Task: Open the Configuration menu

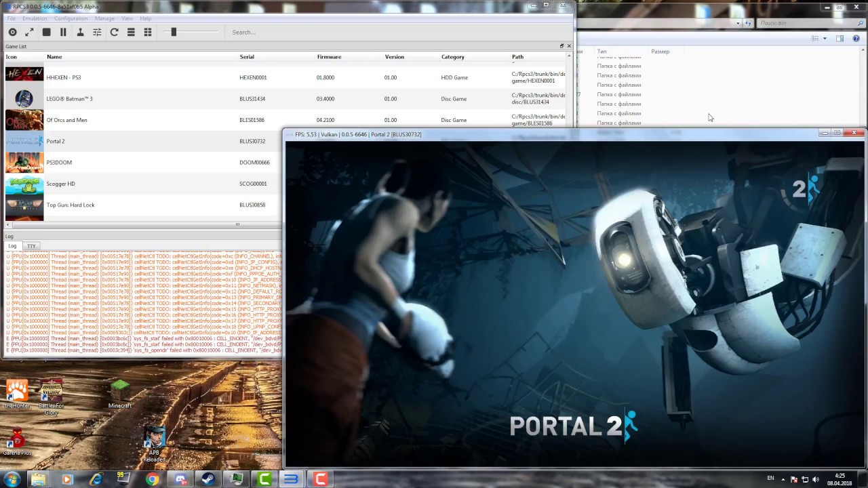Action: 71,18
